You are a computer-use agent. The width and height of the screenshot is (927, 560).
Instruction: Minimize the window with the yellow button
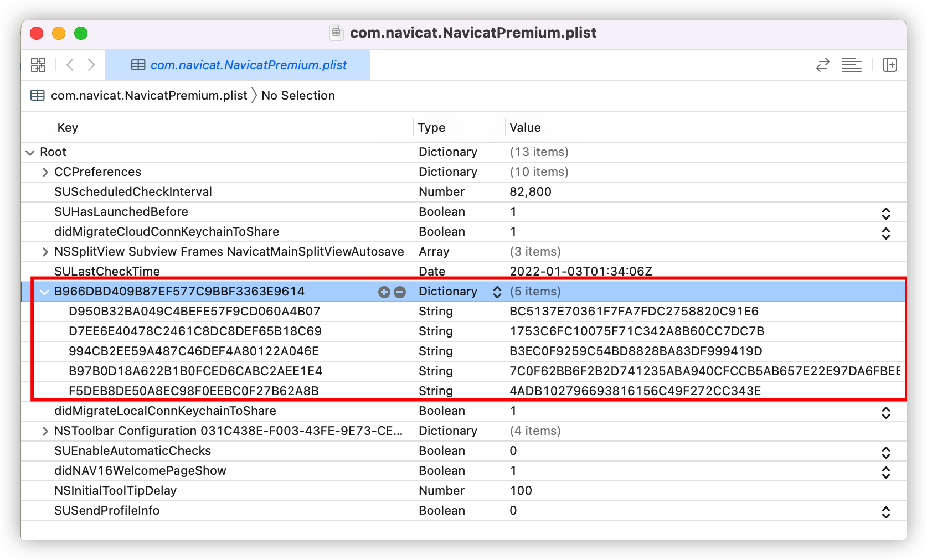tap(59, 33)
